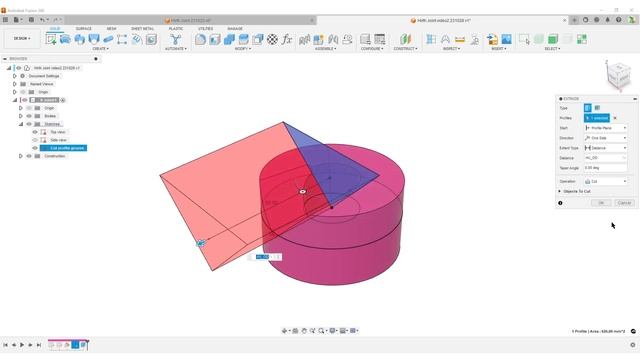
Task: Open the notifications bell icon
Action: pos(607,20)
